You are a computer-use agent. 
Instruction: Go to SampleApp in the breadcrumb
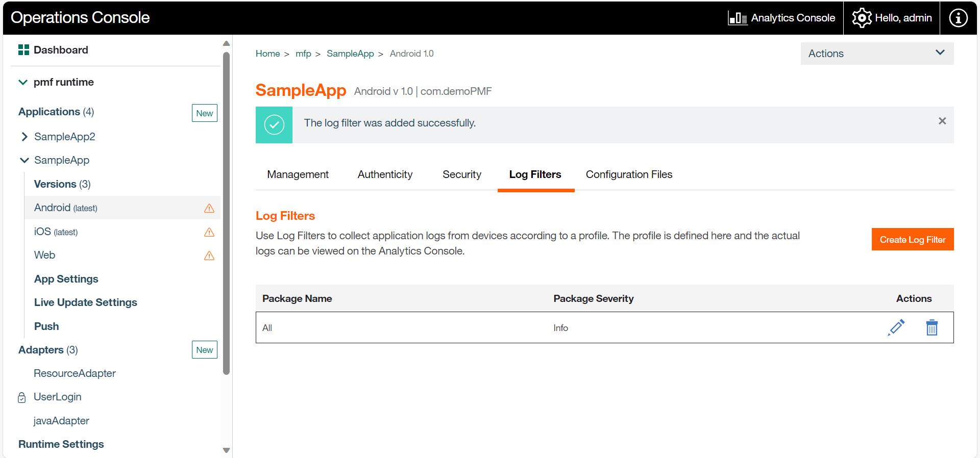pyautogui.click(x=350, y=54)
